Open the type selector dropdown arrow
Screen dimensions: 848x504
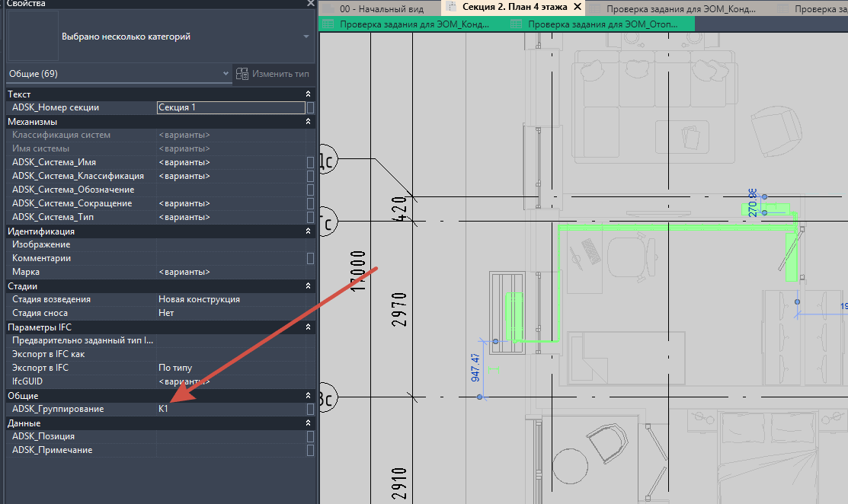306,37
